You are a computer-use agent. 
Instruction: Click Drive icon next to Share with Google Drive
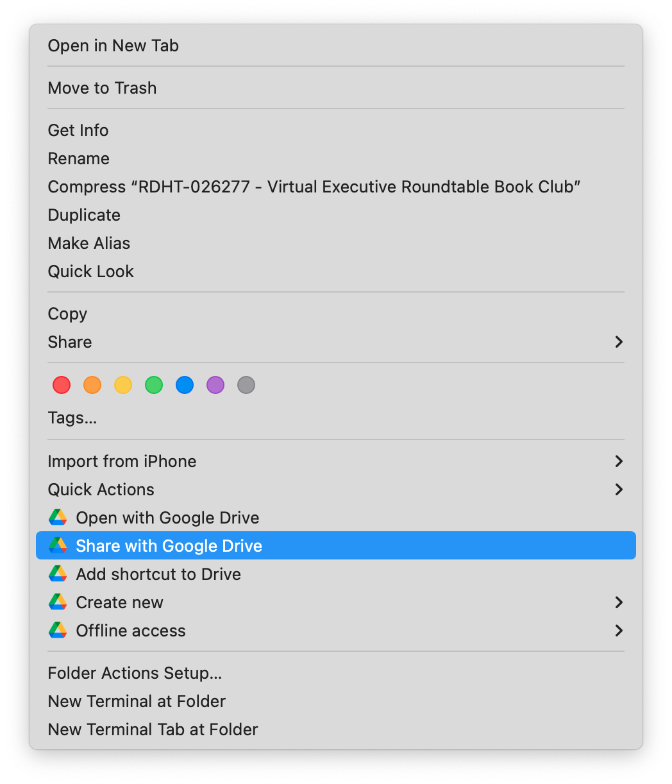pyautogui.click(x=58, y=546)
